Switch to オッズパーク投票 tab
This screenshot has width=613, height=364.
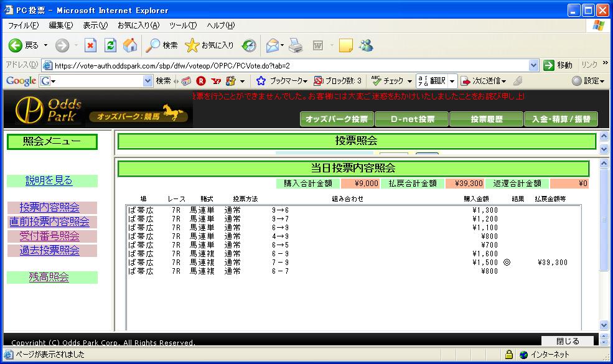tap(337, 119)
